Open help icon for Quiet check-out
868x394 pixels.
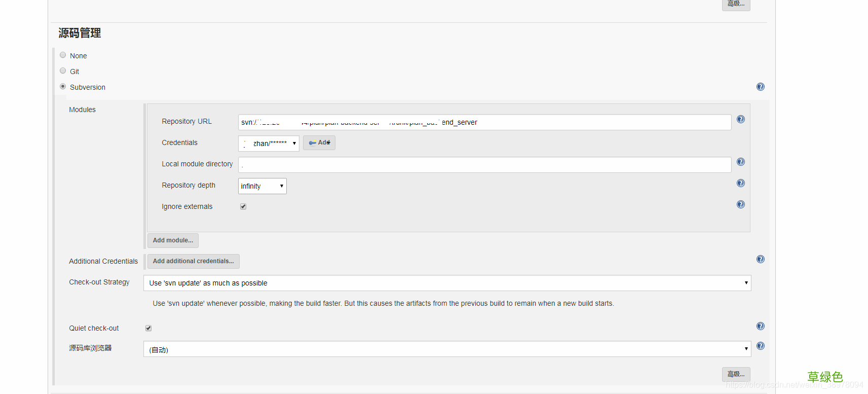tap(760, 326)
